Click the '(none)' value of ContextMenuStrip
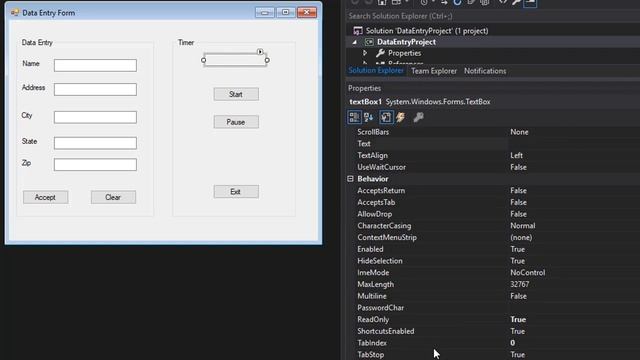 (x=521, y=238)
